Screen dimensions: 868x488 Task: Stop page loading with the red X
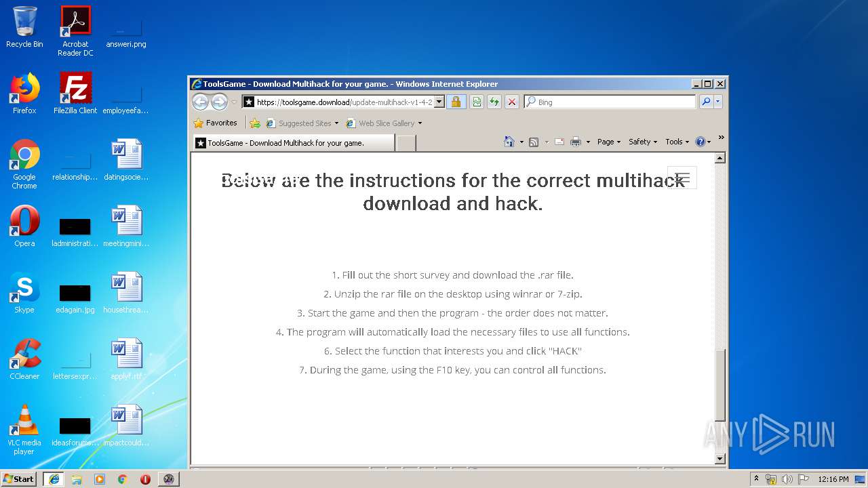512,102
